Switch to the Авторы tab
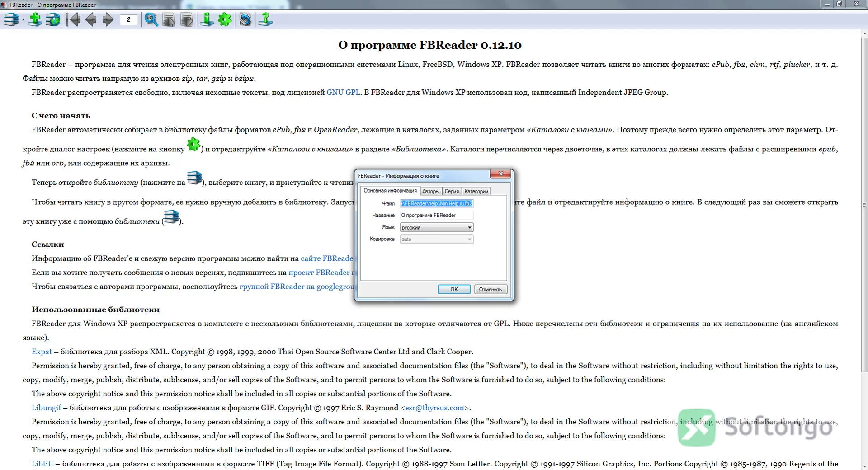Screen dimensions: 868x470 point(431,192)
